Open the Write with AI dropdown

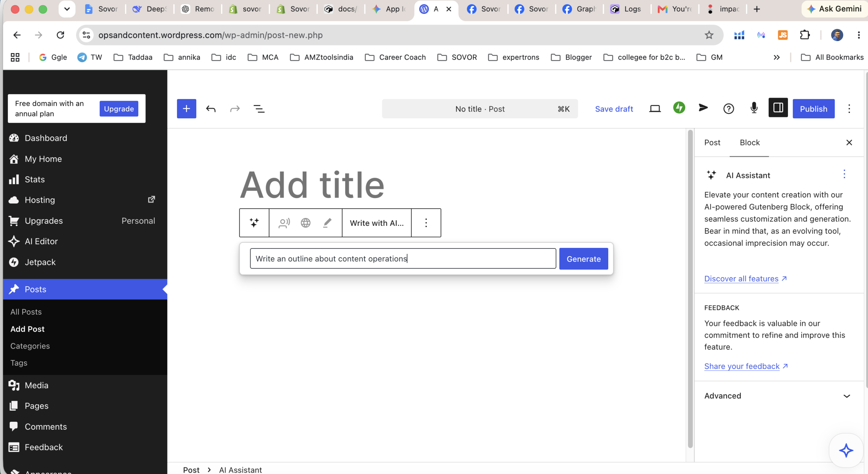377,223
